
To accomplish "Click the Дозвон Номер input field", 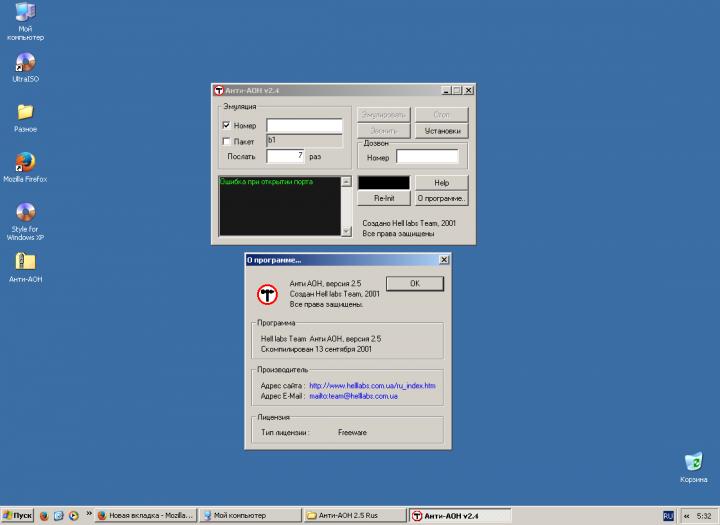I will point(427,157).
